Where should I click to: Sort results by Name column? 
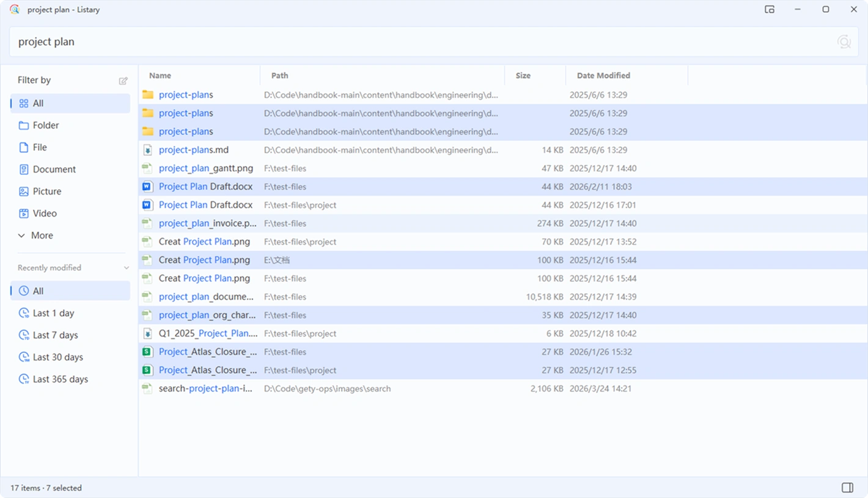[160, 76]
